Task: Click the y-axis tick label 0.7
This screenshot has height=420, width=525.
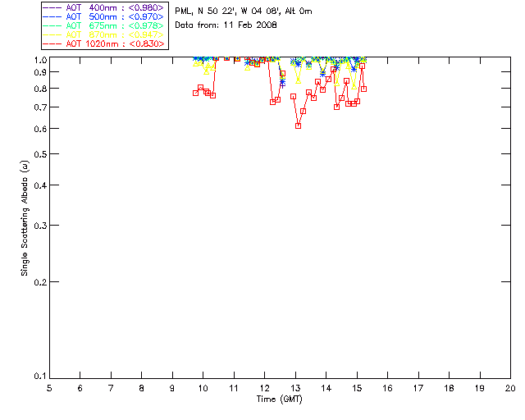Action: [40, 107]
